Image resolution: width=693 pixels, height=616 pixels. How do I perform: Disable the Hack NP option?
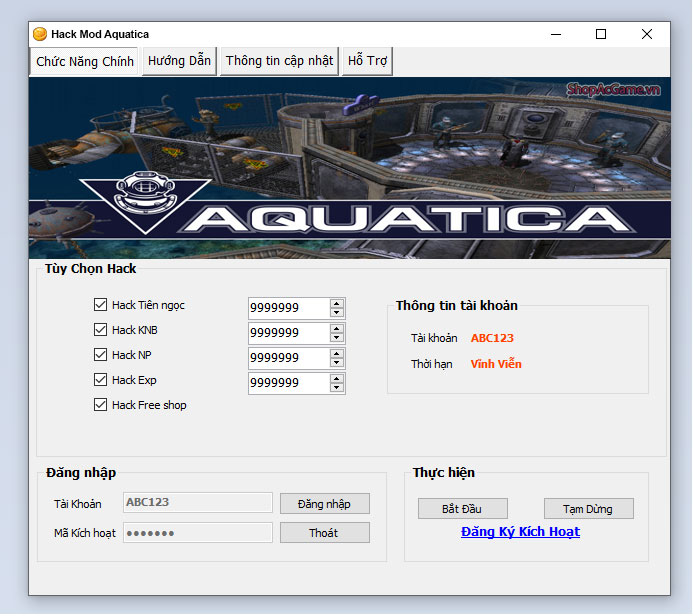click(x=100, y=355)
